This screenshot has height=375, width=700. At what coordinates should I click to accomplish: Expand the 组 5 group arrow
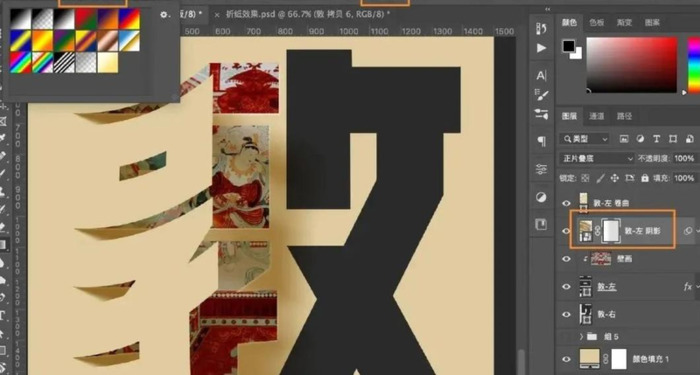point(581,337)
